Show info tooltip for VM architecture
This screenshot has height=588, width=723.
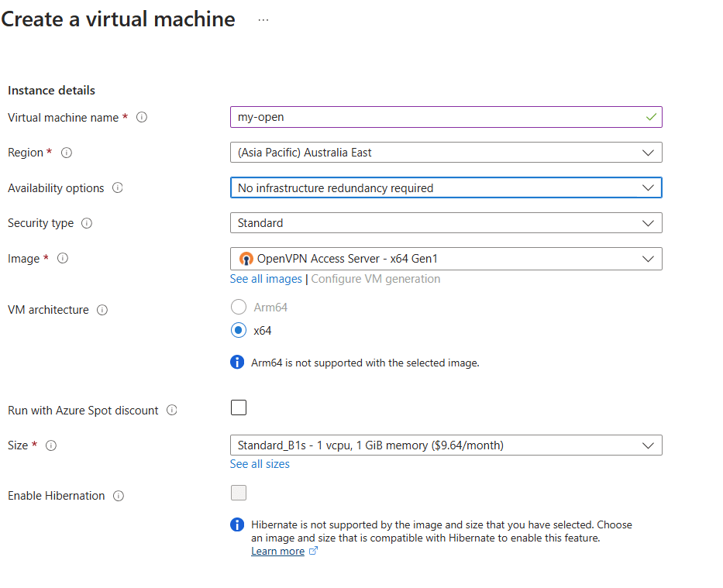(102, 310)
